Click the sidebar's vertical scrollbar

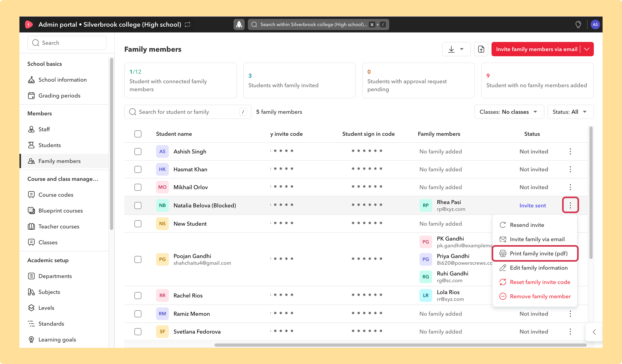112,144
